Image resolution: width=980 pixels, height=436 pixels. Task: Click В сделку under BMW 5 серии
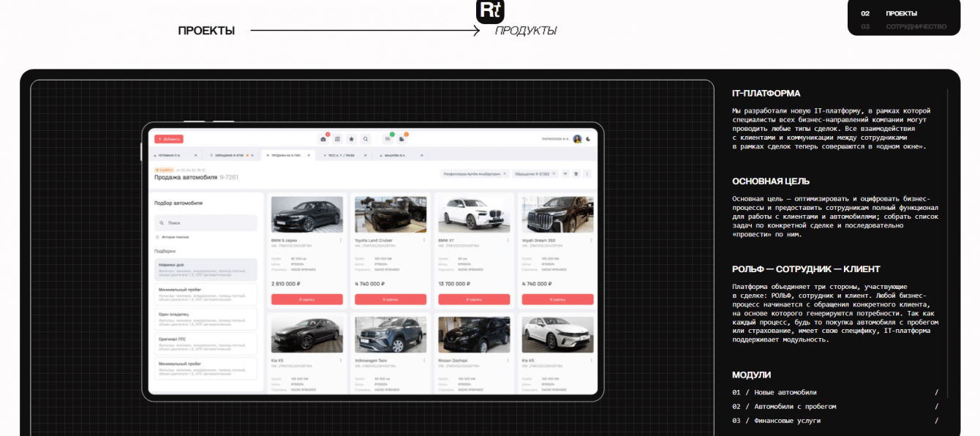(x=307, y=299)
